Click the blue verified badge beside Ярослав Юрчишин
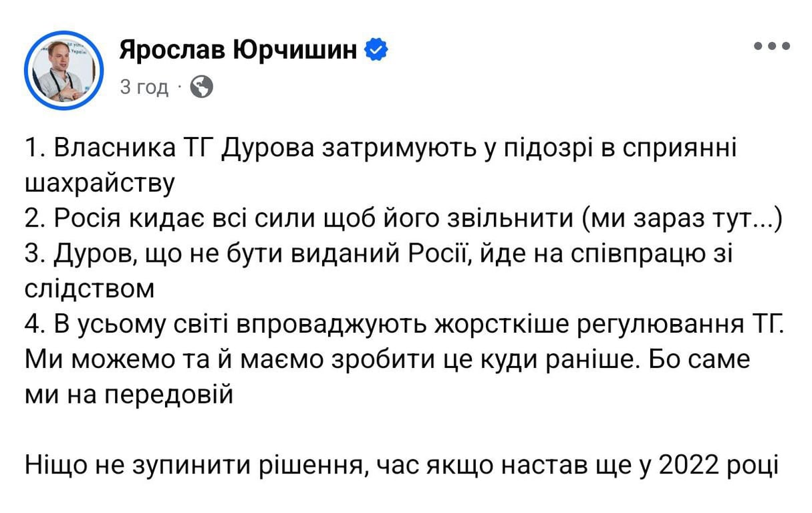The height and width of the screenshot is (513, 812). [377, 47]
